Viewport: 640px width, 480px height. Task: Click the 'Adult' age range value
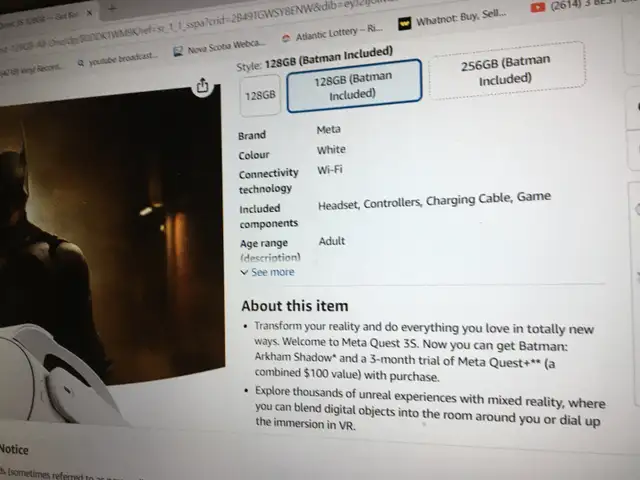pyautogui.click(x=332, y=241)
